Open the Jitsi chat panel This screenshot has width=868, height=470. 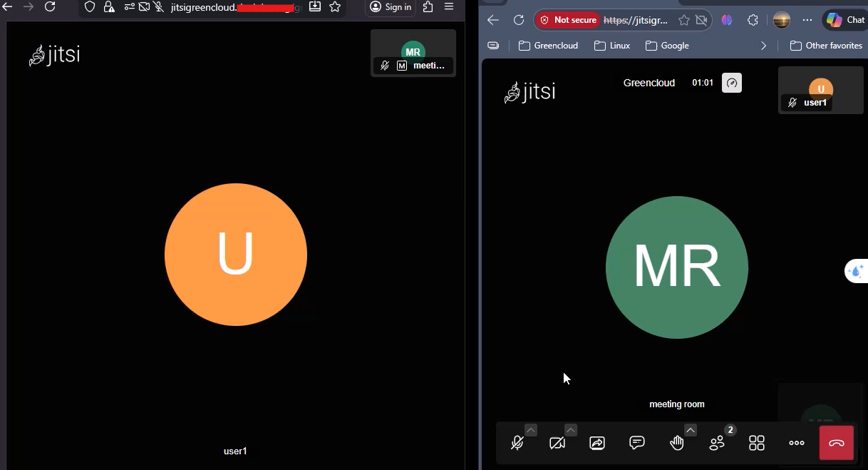[x=637, y=443]
